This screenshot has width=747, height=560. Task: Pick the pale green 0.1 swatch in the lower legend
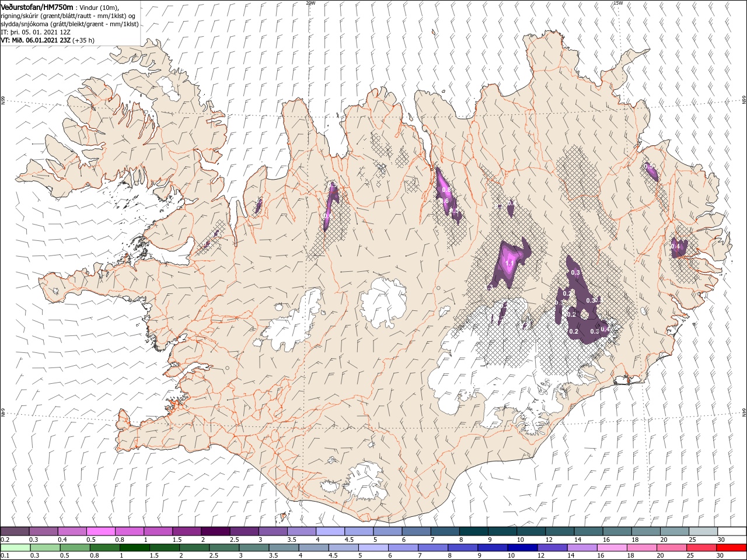click(15, 547)
